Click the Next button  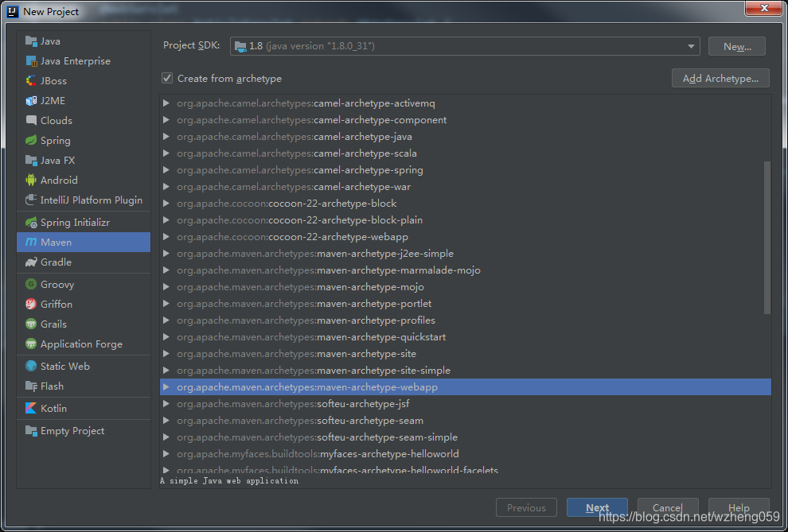tap(597, 507)
